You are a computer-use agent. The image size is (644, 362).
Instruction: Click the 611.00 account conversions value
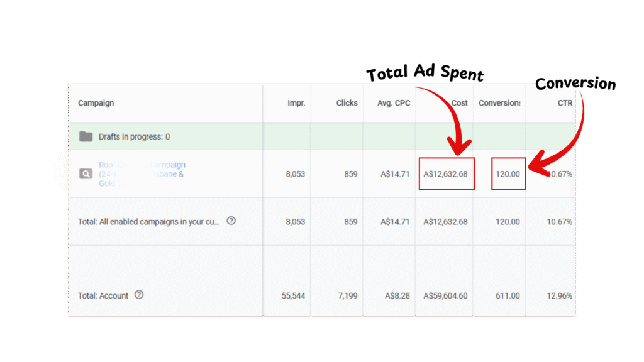point(508,296)
